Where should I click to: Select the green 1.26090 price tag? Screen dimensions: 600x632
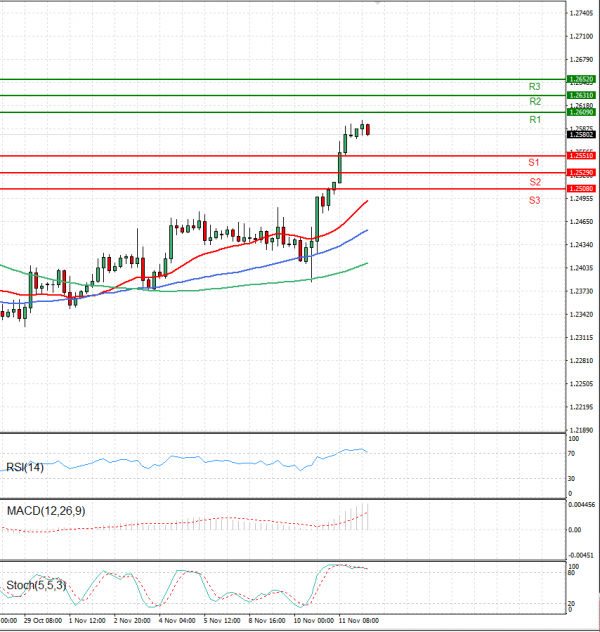tap(581, 112)
